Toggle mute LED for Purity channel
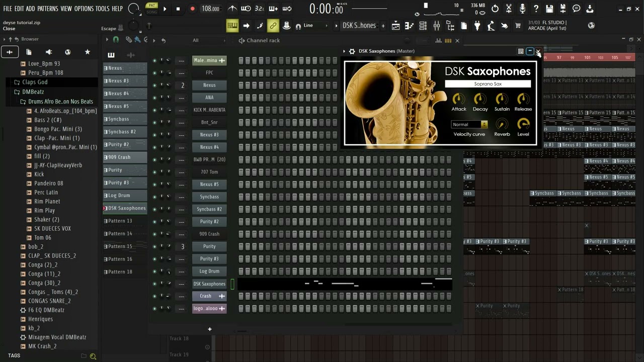 tap(154, 247)
